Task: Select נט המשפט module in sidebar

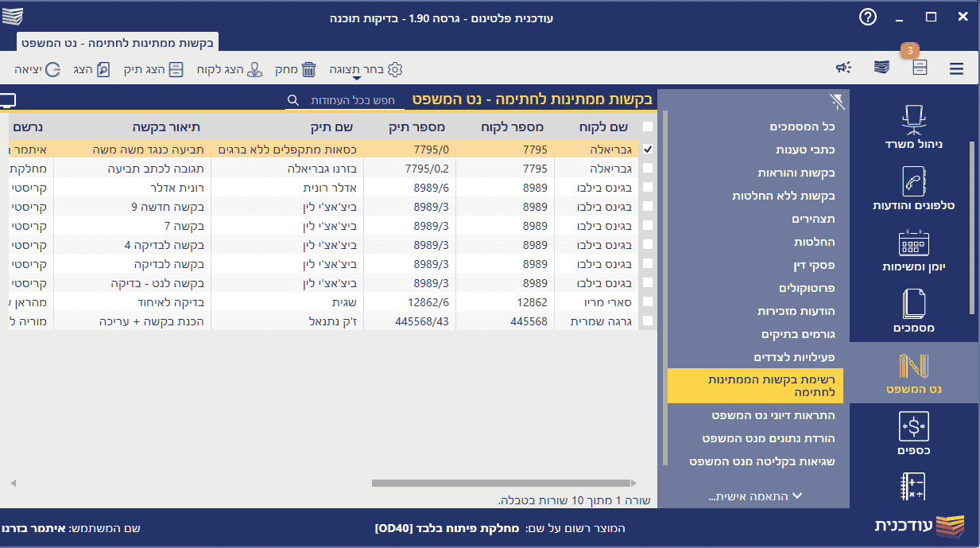Action: tap(912, 373)
